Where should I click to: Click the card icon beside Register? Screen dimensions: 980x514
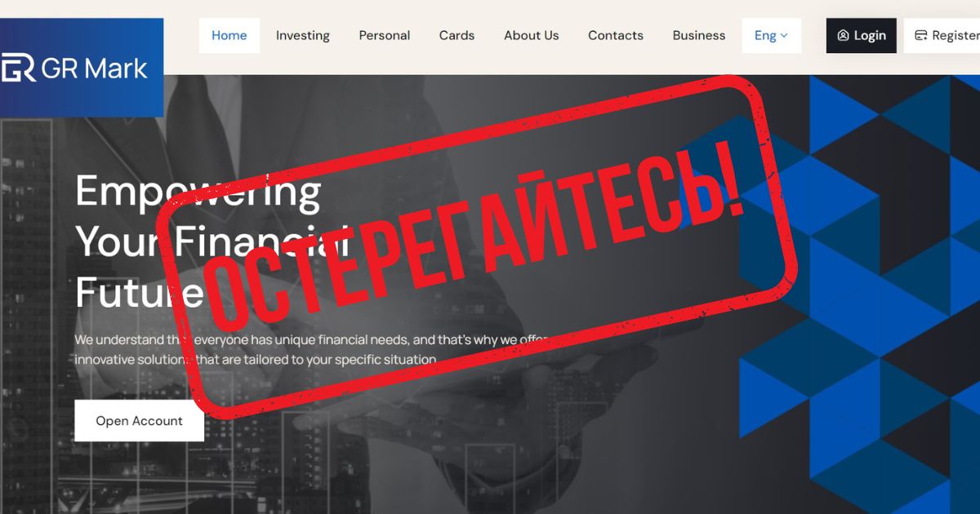point(920,36)
